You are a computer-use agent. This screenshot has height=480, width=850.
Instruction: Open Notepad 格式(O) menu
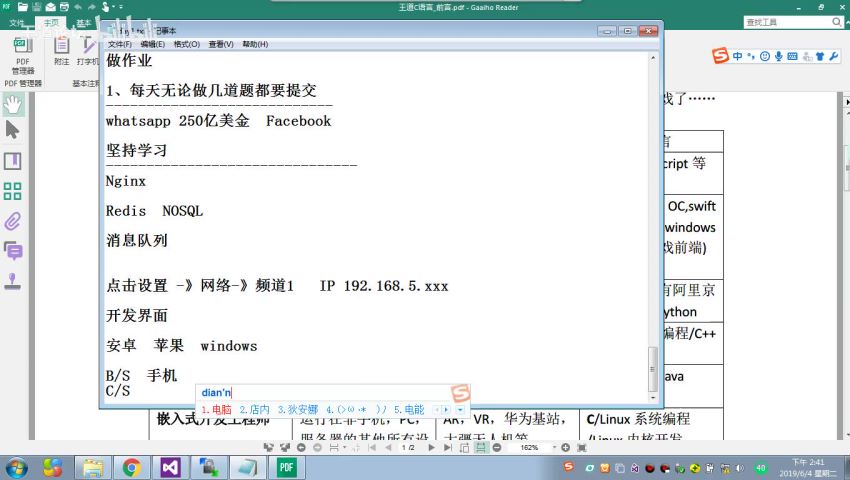(186, 44)
